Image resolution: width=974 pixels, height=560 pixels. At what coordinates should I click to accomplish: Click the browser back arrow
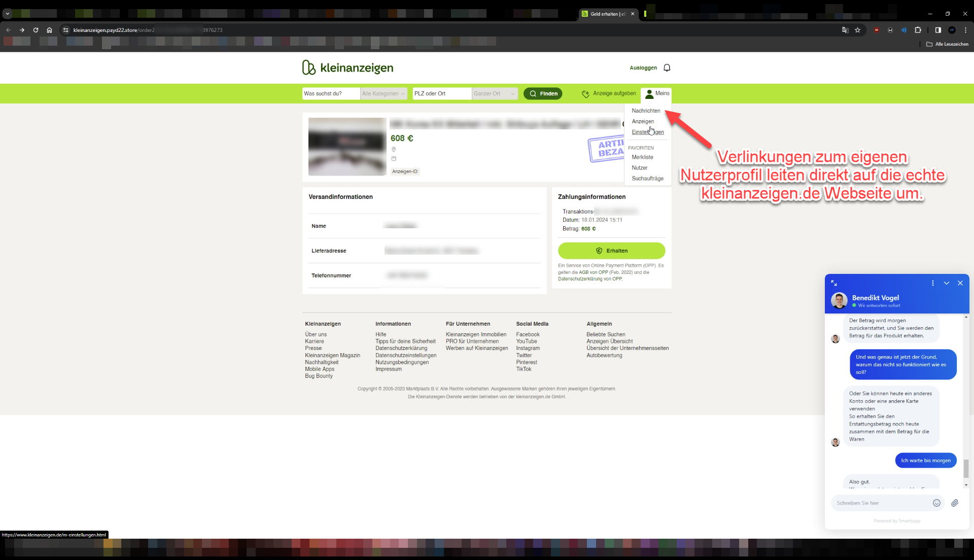click(8, 30)
